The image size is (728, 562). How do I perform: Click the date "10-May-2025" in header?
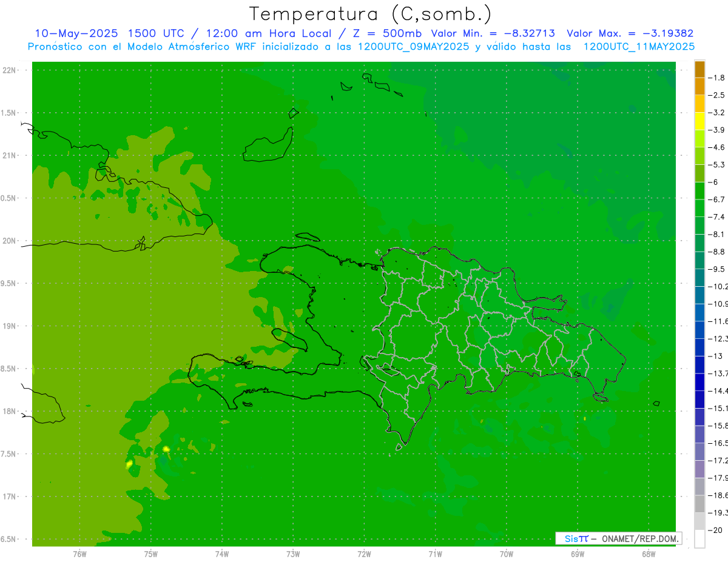pos(76,33)
